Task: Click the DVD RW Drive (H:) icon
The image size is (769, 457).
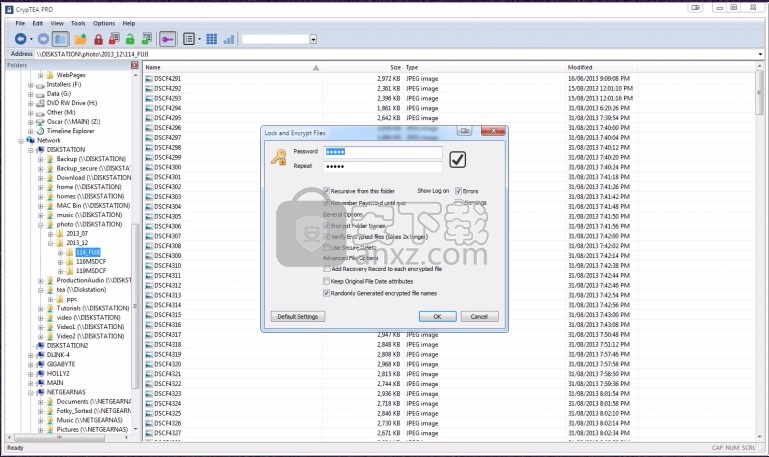Action: pos(41,103)
